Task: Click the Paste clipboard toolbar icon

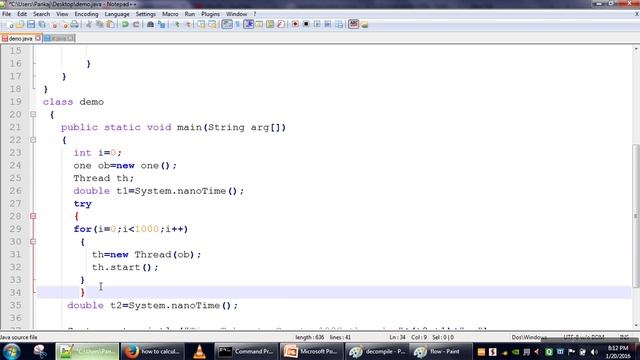Action: coord(110,25)
